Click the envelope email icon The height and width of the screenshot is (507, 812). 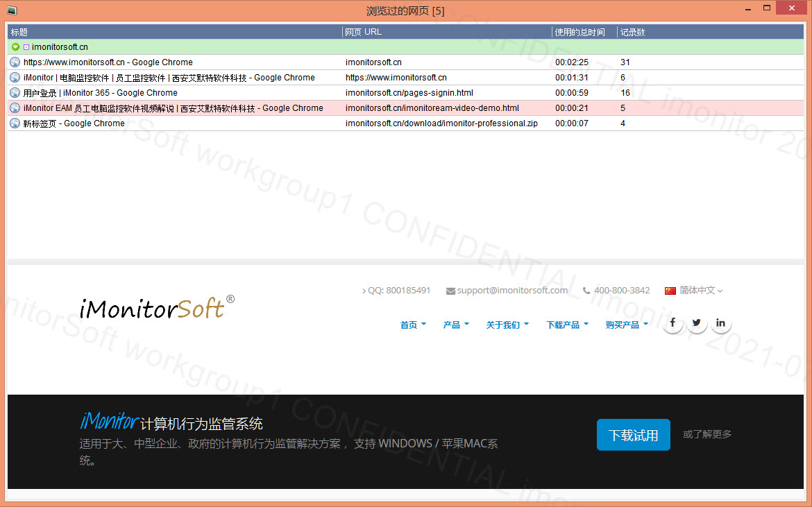pyautogui.click(x=450, y=291)
